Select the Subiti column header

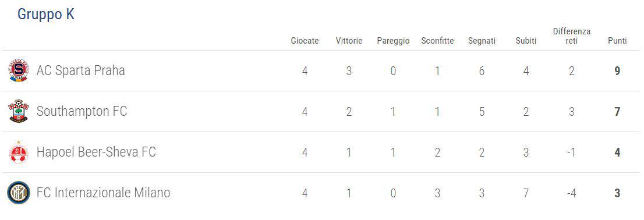526,41
